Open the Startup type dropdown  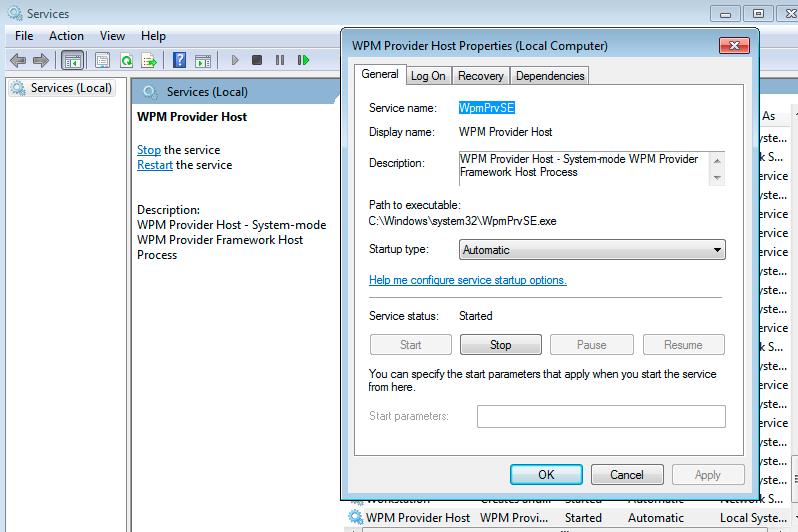pos(592,250)
